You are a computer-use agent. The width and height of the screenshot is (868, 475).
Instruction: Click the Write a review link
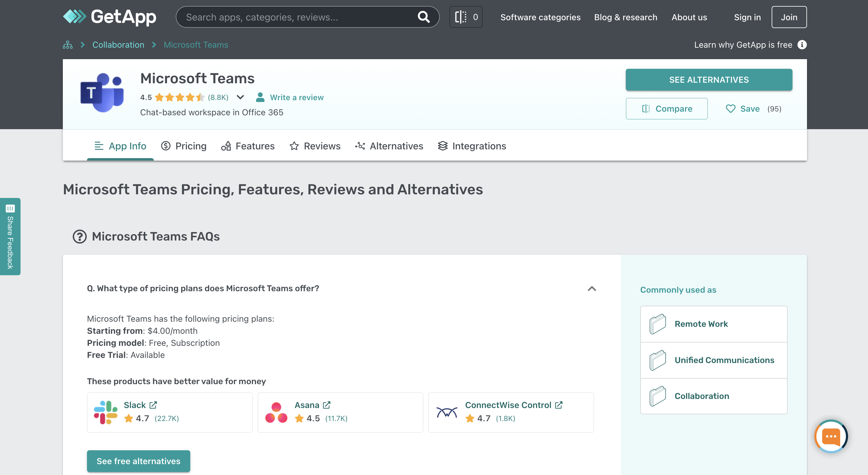pyautogui.click(x=297, y=97)
